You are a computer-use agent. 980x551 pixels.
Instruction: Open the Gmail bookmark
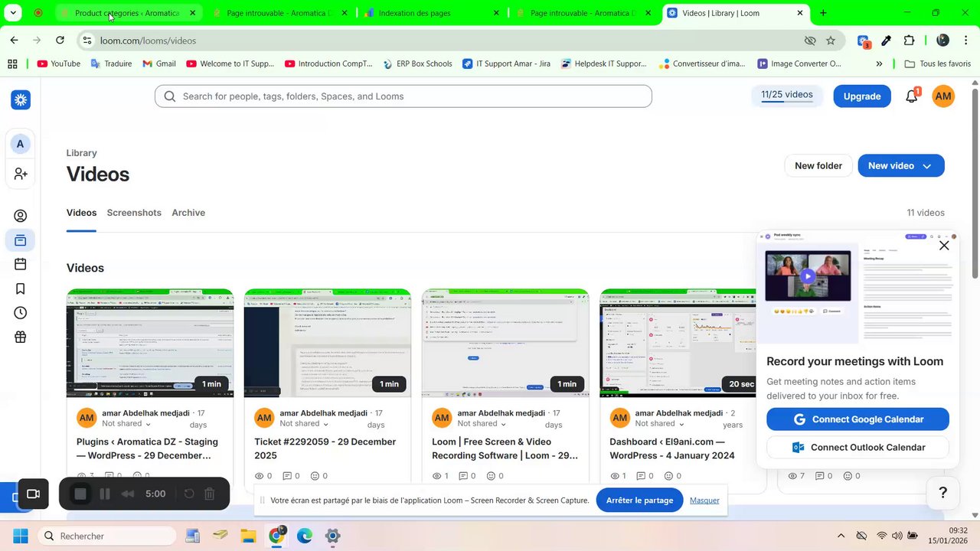coord(159,64)
